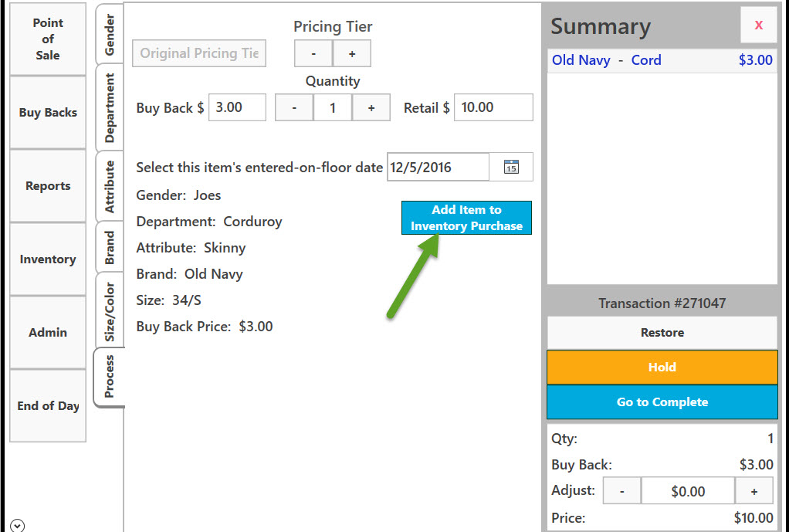Close the Summary panel with red X
The image size is (789, 532).
[758, 25]
